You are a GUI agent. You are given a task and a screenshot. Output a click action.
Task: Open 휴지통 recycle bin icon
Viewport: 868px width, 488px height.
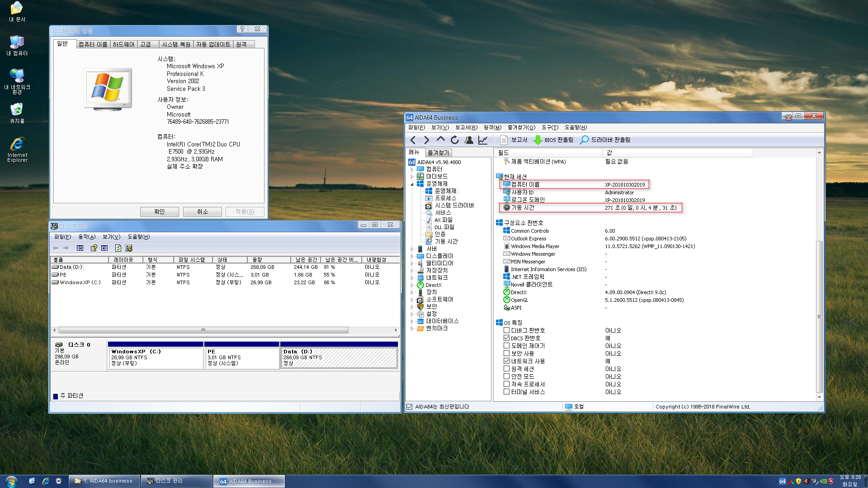[x=17, y=113]
